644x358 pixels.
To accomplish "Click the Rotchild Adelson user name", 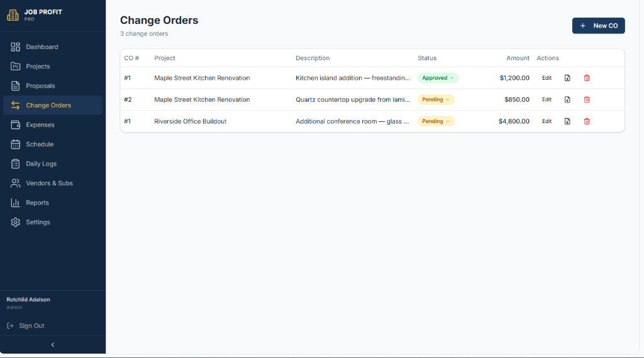I will click(28, 300).
